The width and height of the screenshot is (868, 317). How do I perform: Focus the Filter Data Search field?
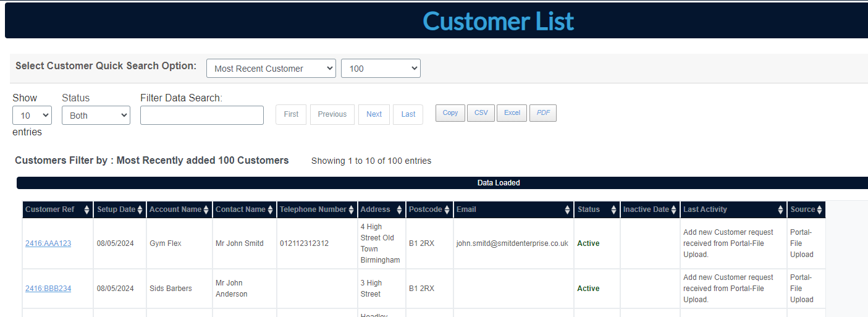(202, 116)
